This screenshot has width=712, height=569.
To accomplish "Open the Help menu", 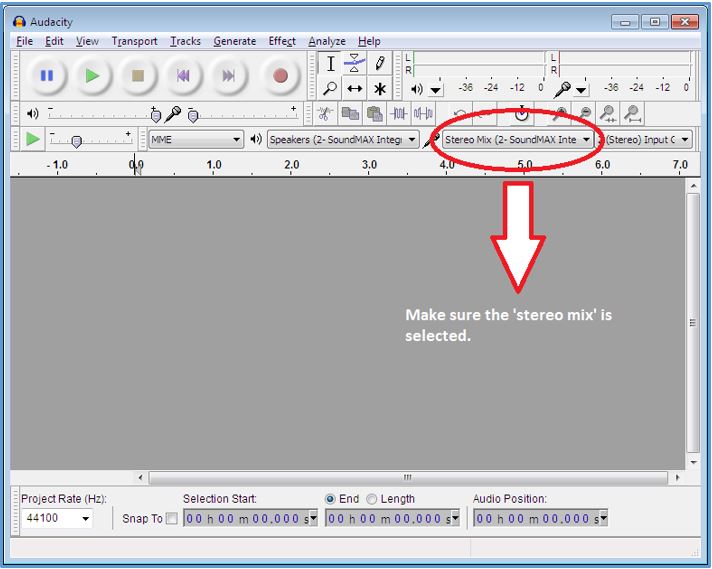I will (x=369, y=41).
